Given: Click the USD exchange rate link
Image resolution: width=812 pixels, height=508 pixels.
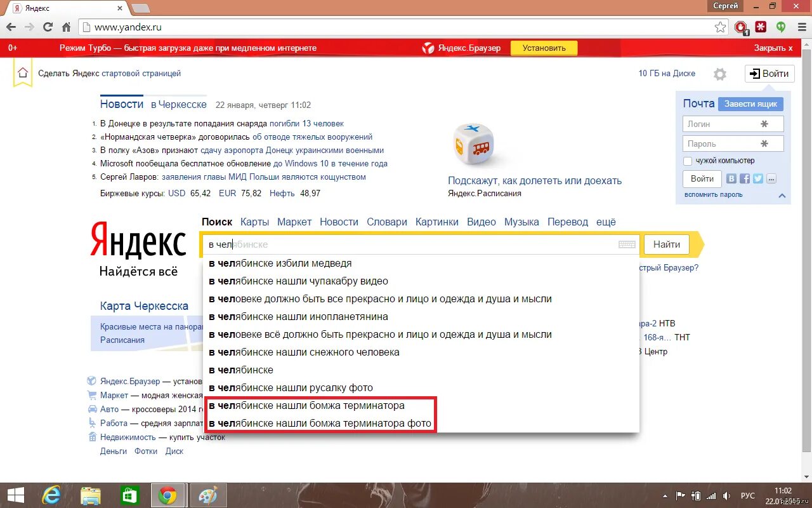Looking at the screenshot, I should [177, 193].
